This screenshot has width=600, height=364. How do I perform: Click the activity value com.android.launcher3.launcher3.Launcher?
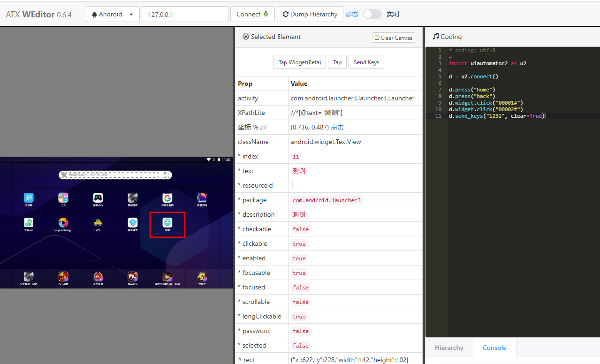pyautogui.click(x=353, y=98)
